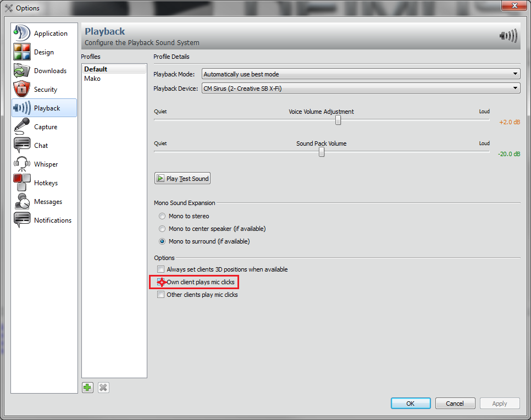The width and height of the screenshot is (531, 420).
Task: Click Cancel to discard changes
Action: 455,404
